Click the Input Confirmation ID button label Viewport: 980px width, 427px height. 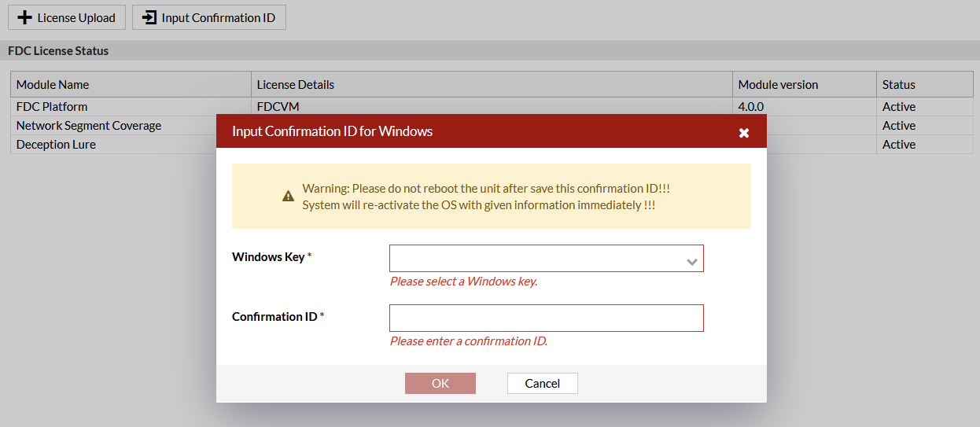click(218, 17)
